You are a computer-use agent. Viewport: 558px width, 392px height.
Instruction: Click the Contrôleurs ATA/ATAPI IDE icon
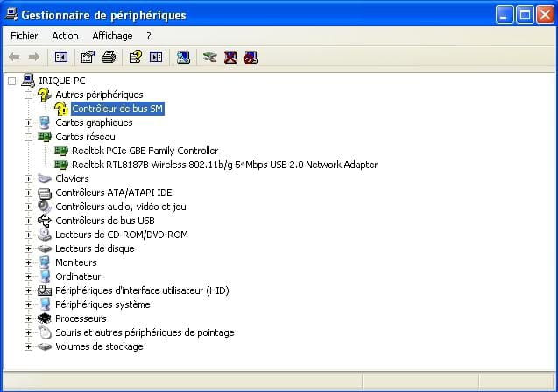pos(45,192)
